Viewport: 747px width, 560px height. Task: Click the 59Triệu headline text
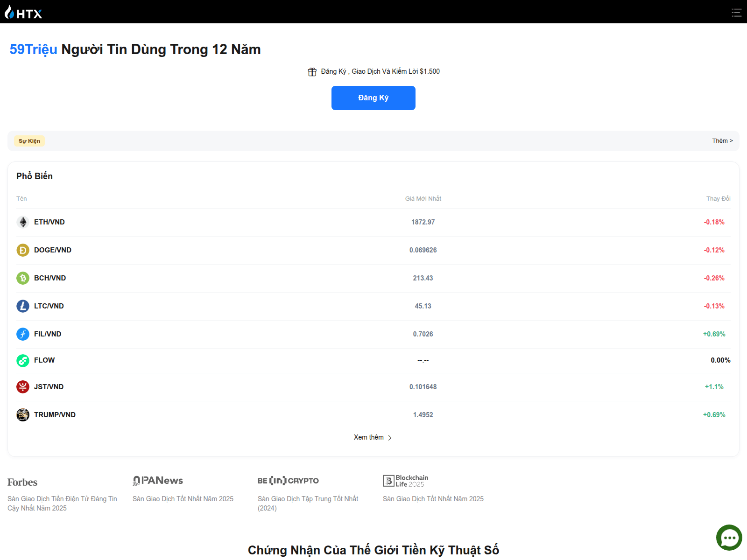pyautogui.click(x=34, y=49)
